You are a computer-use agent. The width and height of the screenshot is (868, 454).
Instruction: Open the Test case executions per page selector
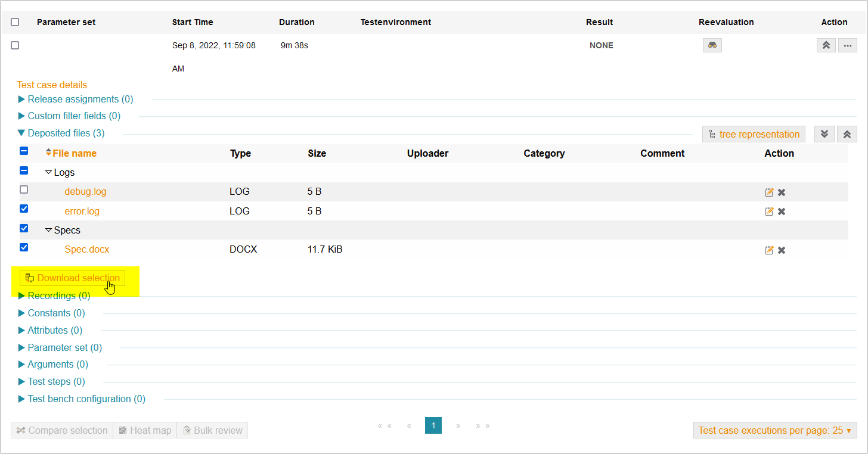coord(774,430)
